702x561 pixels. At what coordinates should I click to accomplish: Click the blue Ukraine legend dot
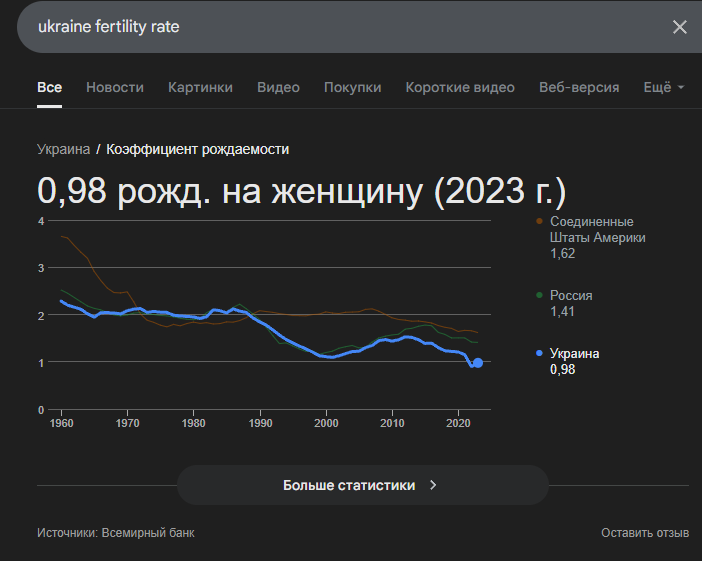tap(539, 353)
